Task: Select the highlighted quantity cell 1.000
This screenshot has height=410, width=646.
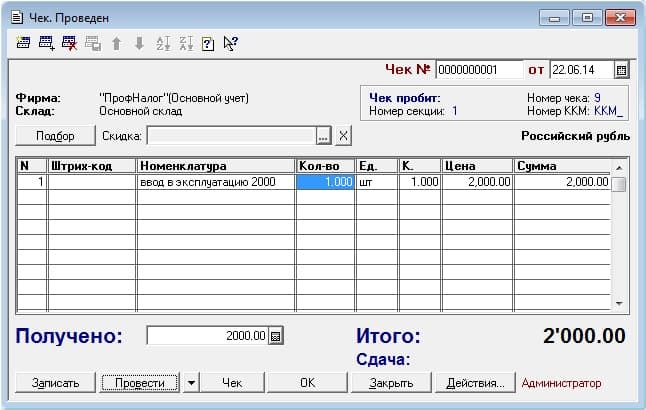Action: [325, 182]
